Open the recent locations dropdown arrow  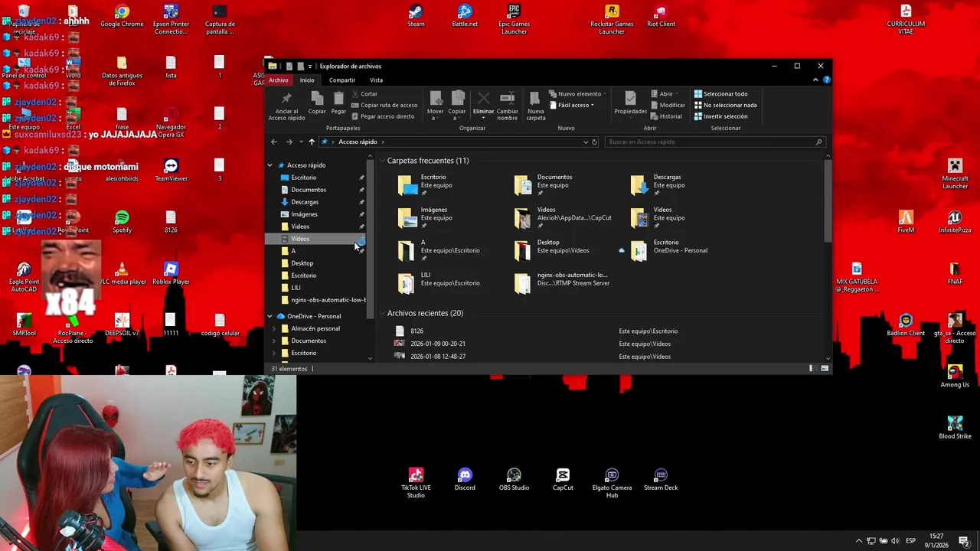pos(301,142)
